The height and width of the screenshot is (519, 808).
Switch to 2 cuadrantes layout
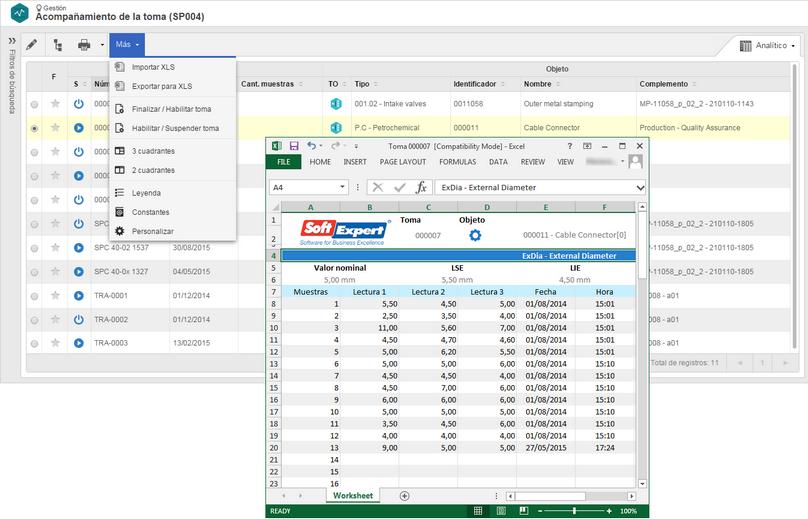point(153,170)
